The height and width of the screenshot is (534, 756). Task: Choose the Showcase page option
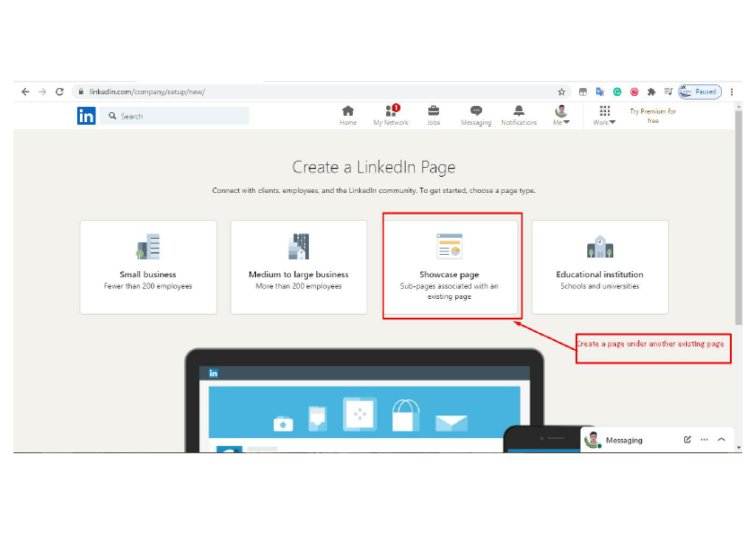click(449, 267)
